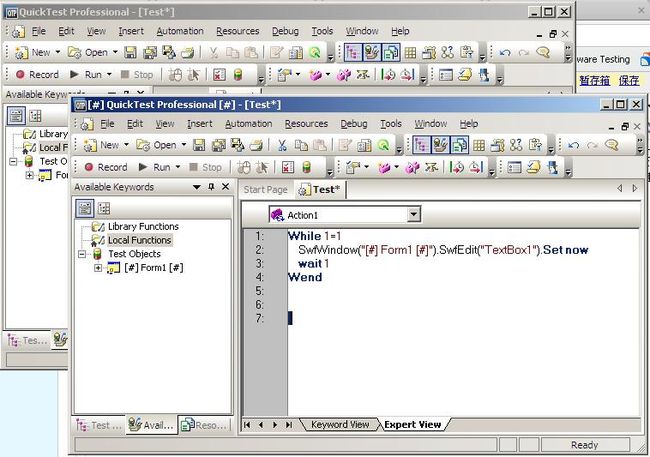Click the Open icon in front window

pyautogui.click(x=143, y=145)
